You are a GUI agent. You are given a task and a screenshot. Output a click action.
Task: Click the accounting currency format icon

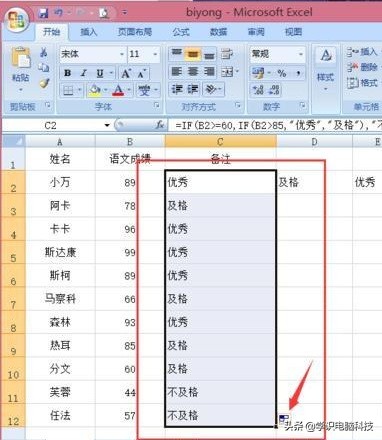click(258, 73)
